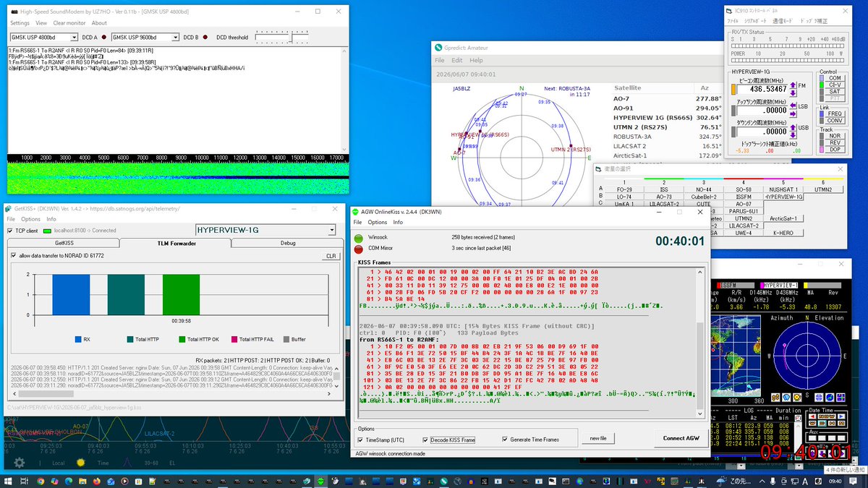
Task: Click the blue forward arrow in Date Time panel
Action: tap(841, 416)
